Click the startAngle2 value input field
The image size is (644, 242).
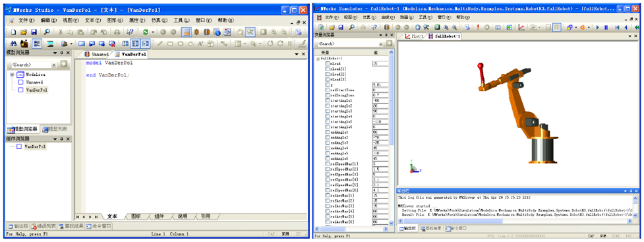[x=380, y=106]
